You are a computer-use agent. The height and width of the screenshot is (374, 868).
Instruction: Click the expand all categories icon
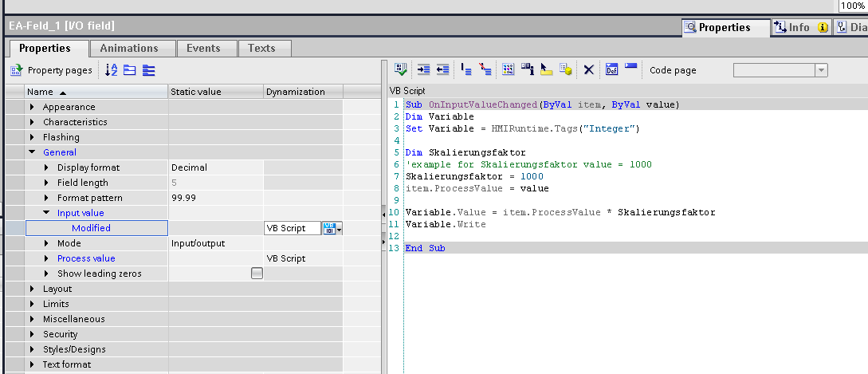(x=149, y=70)
